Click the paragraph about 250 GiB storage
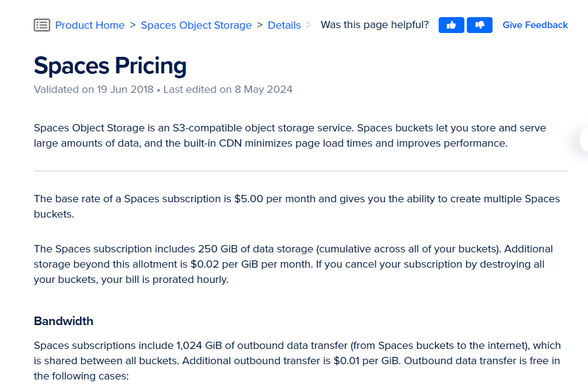588x385 pixels. click(294, 264)
